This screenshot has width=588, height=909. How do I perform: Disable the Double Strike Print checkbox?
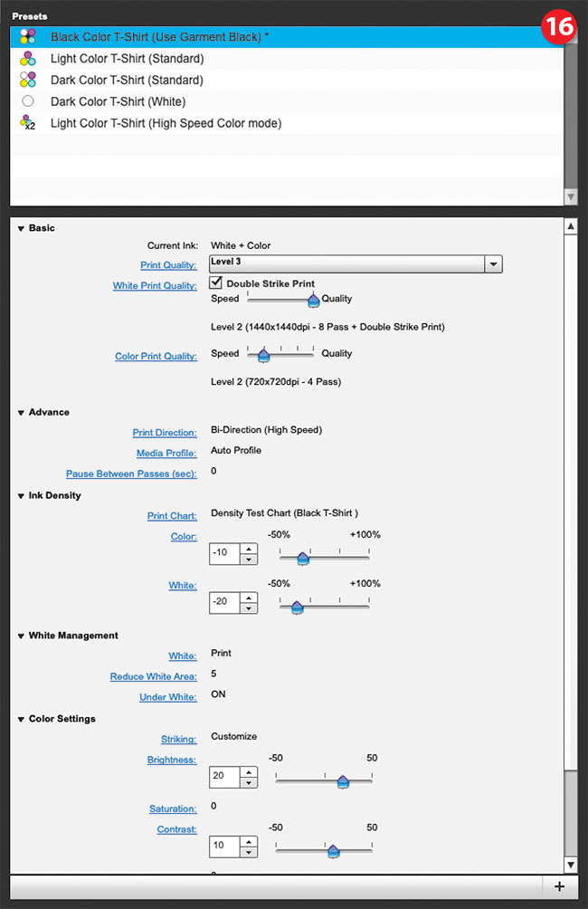(217, 283)
